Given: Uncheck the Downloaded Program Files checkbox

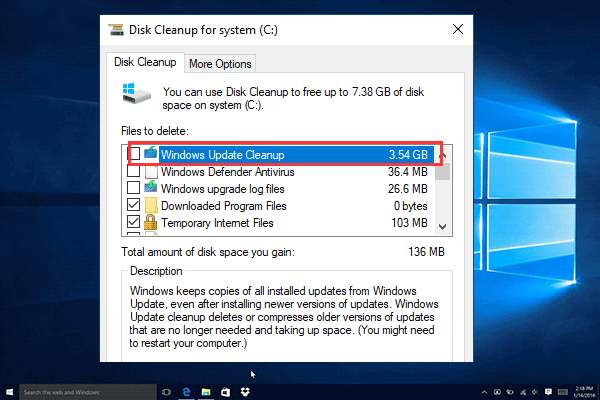Looking at the screenshot, I should coord(133,205).
